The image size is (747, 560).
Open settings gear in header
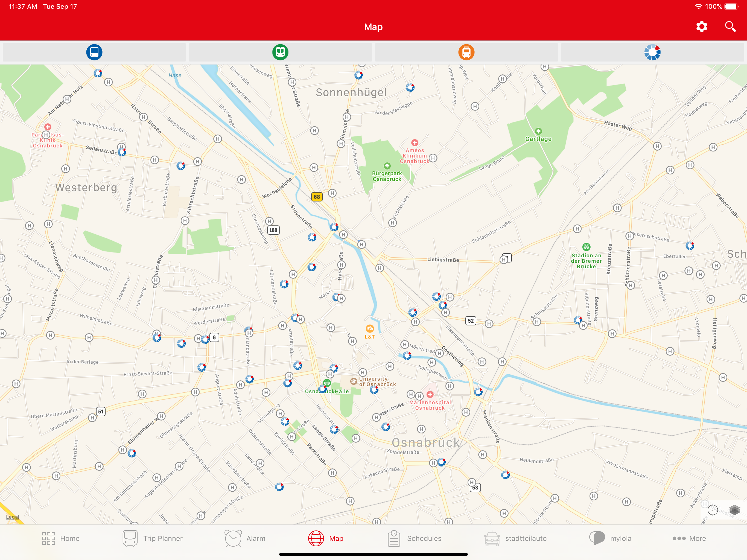tap(702, 27)
